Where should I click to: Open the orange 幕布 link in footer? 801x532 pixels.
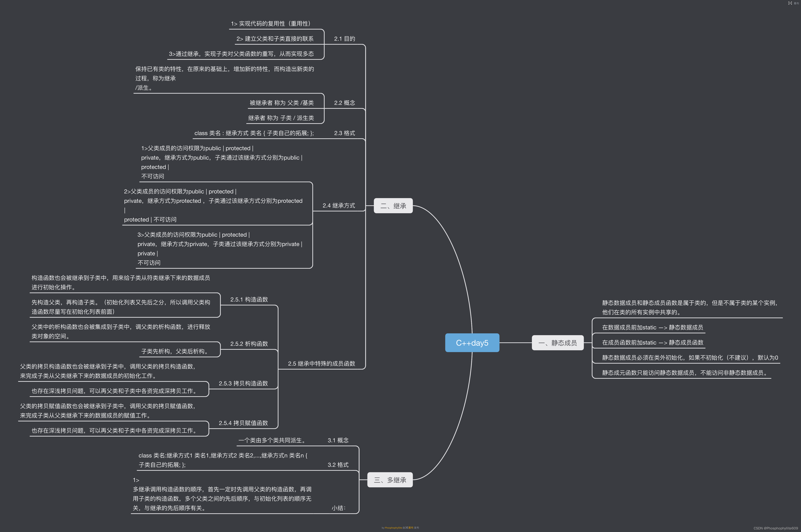(411, 528)
